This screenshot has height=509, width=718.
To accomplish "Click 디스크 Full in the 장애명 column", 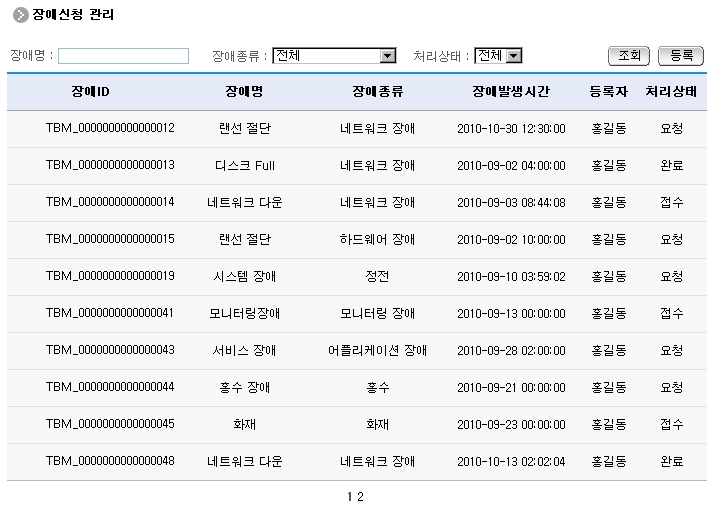I will click(x=244, y=165).
